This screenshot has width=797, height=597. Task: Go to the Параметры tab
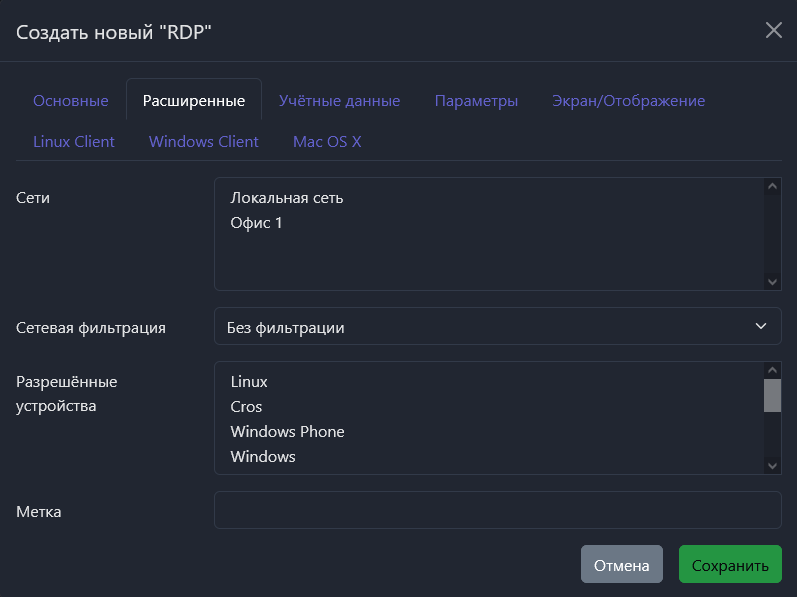[x=476, y=101]
